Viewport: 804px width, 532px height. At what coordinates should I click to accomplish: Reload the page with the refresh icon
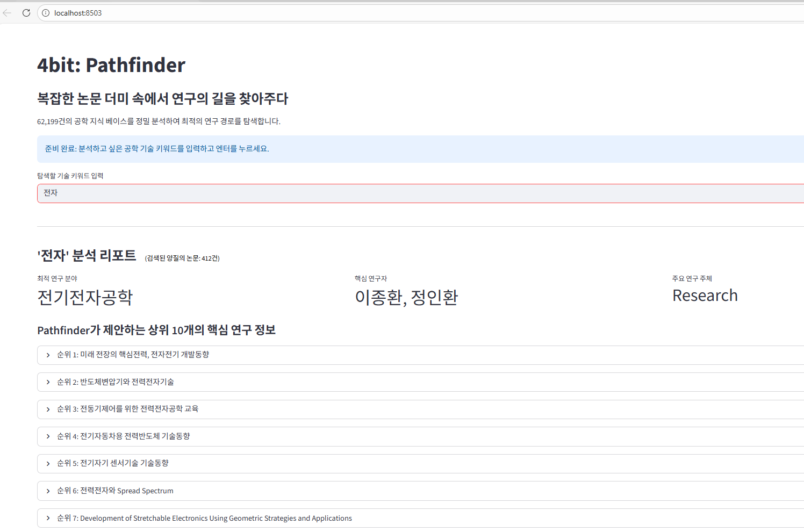[26, 13]
